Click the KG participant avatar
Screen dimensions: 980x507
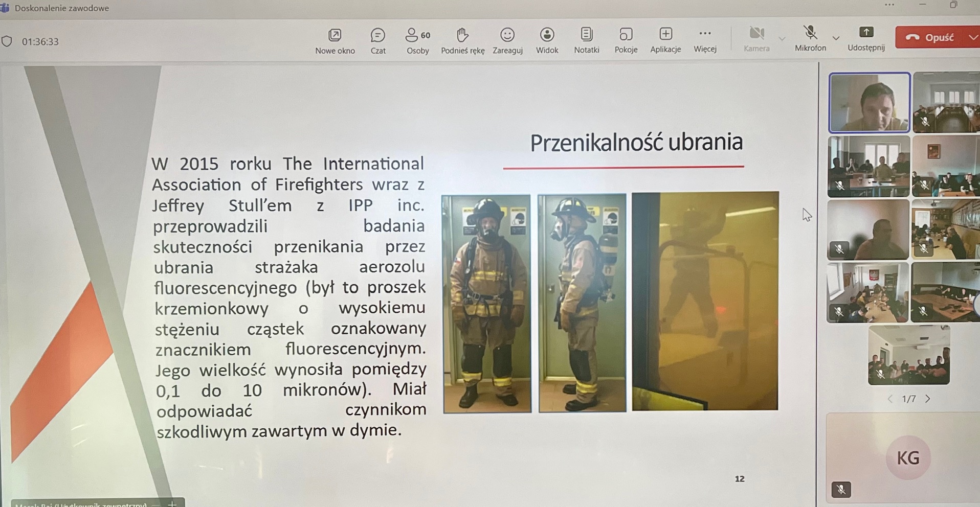pos(908,457)
